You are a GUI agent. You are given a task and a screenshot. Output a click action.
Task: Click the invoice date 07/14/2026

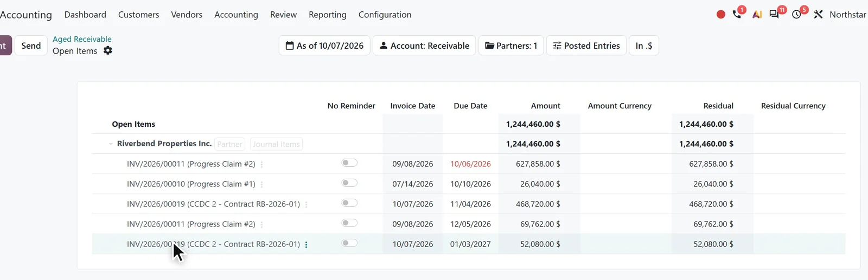(x=413, y=184)
